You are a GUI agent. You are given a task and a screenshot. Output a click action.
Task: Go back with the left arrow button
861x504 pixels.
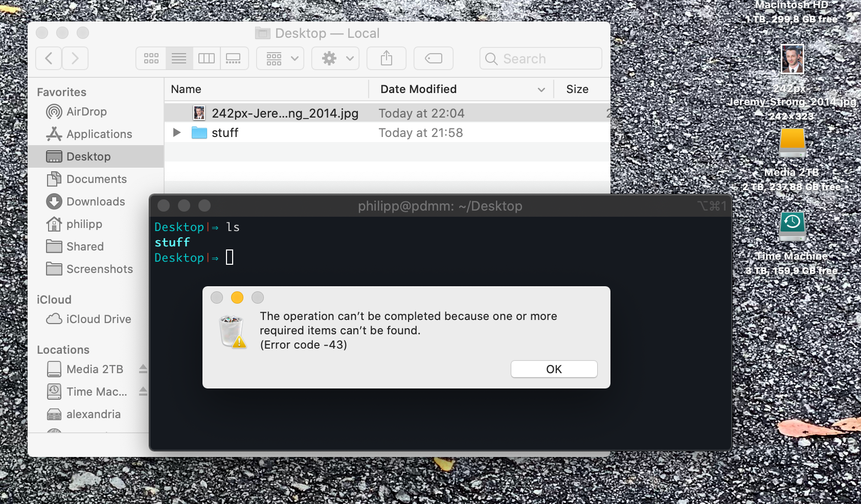click(x=49, y=58)
